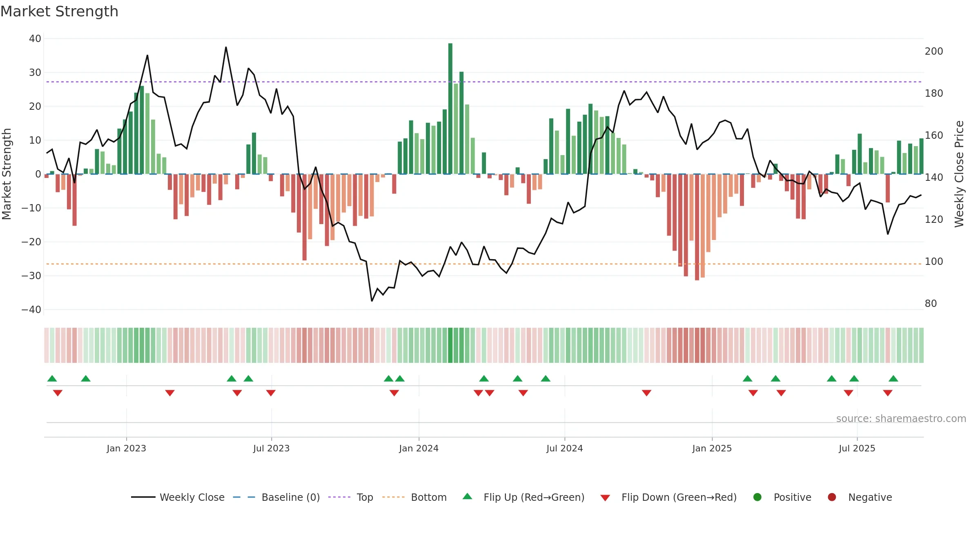Click the green Flip Up triangle legend icon
Screen dimensions: 980x551
468,496
